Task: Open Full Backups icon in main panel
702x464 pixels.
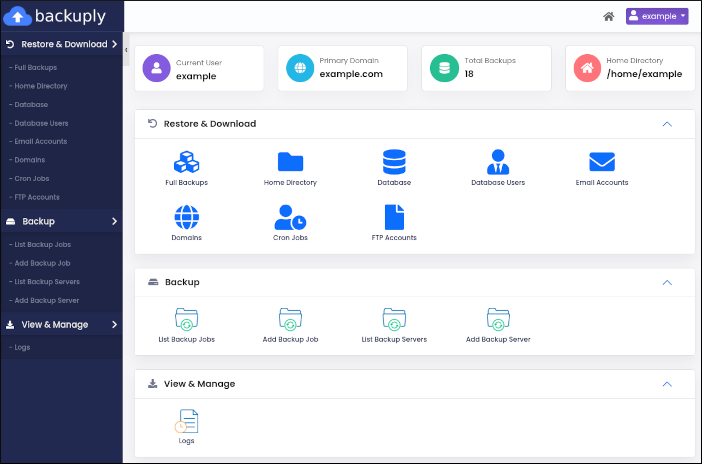Action: (186, 163)
